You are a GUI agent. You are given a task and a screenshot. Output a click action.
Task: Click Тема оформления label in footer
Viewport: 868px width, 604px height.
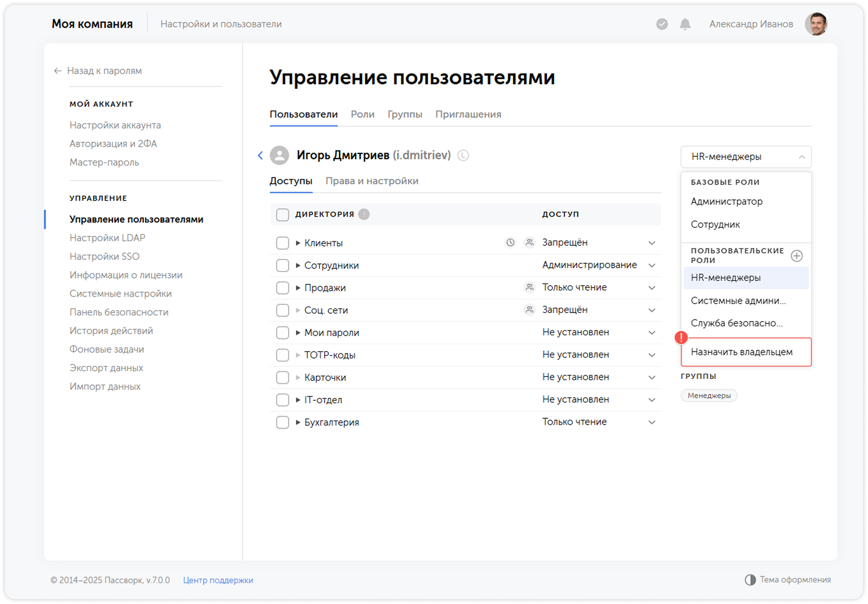click(x=795, y=580)
